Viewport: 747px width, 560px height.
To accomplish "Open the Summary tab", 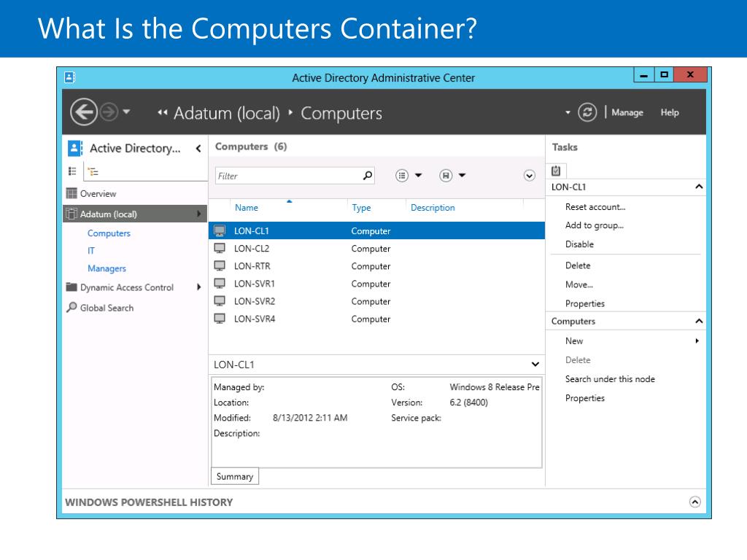I will 235,477.
